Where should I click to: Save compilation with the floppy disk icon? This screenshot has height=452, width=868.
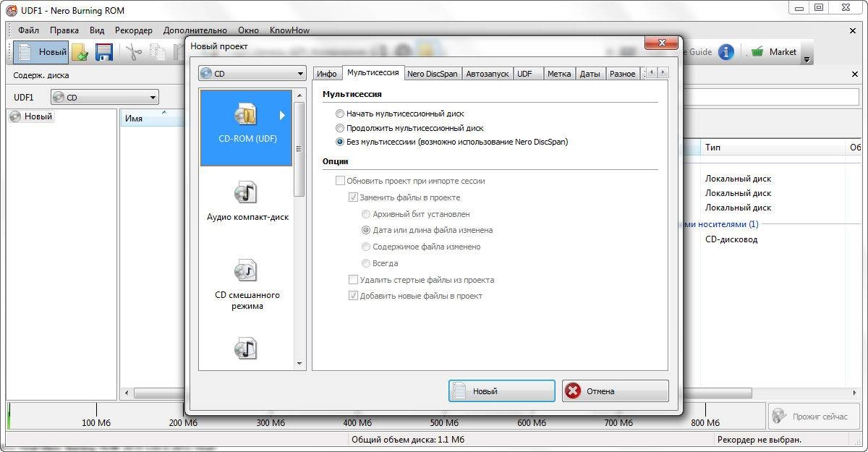point(104,52)
